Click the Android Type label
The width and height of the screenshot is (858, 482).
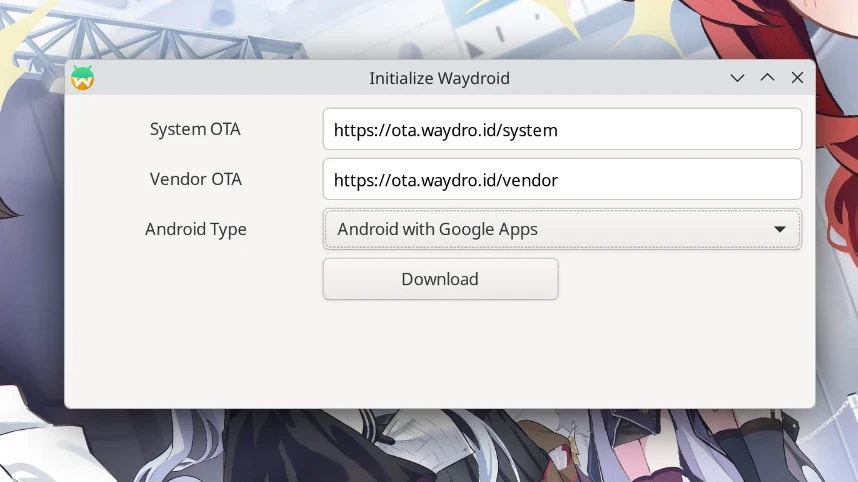point(195,229)
